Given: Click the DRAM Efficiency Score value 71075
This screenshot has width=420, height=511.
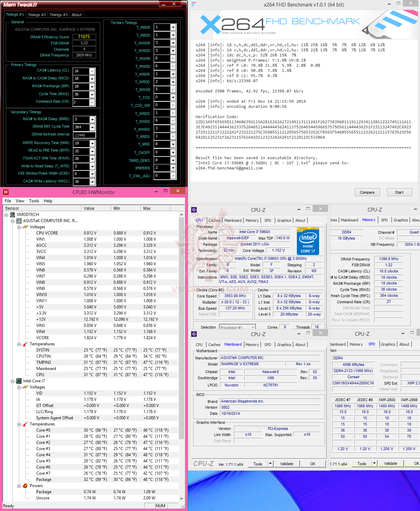Looking at the screenshot, I should (84, 37).
